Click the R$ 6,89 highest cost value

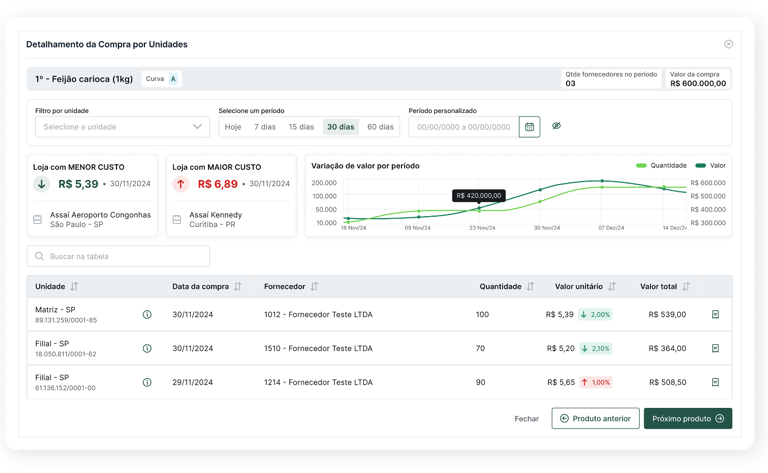click(217, 184)
